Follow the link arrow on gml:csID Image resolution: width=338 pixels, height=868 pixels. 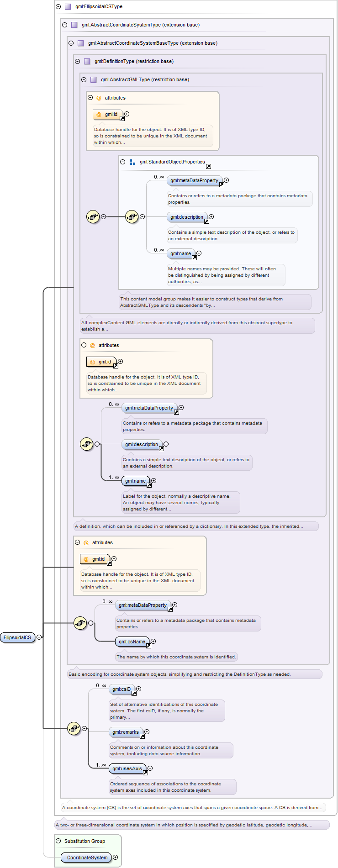pos(134,693)
